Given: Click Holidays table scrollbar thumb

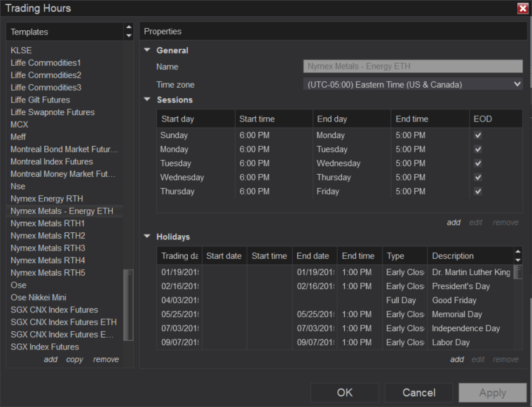Looking at the screenshot, I should click(518, 272).
